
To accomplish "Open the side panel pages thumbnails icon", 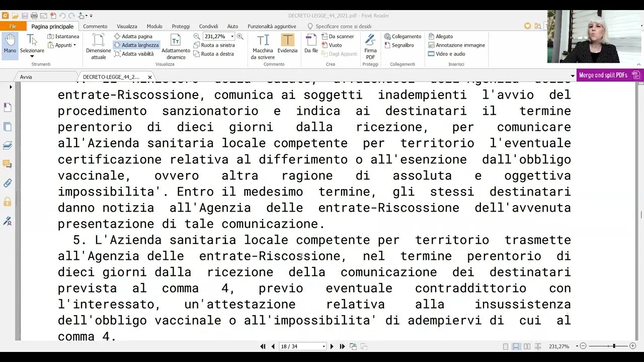I will [8, 127].
